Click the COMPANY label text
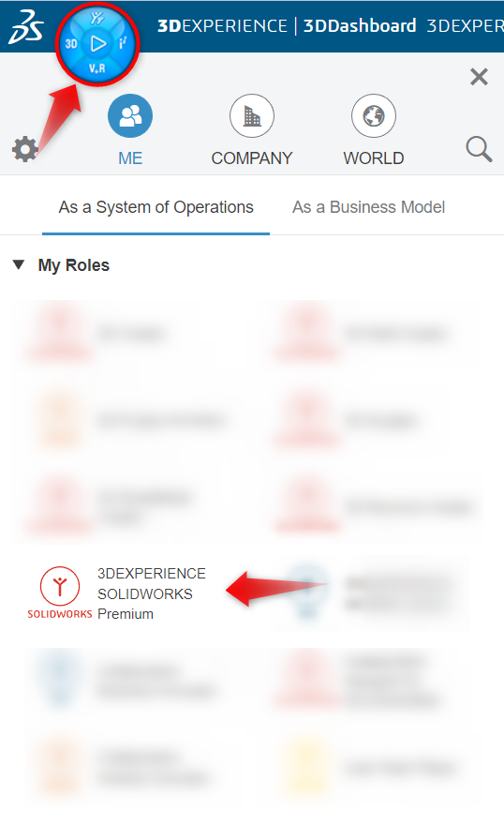This screenshot has height=826, width=504. point(251,158)
